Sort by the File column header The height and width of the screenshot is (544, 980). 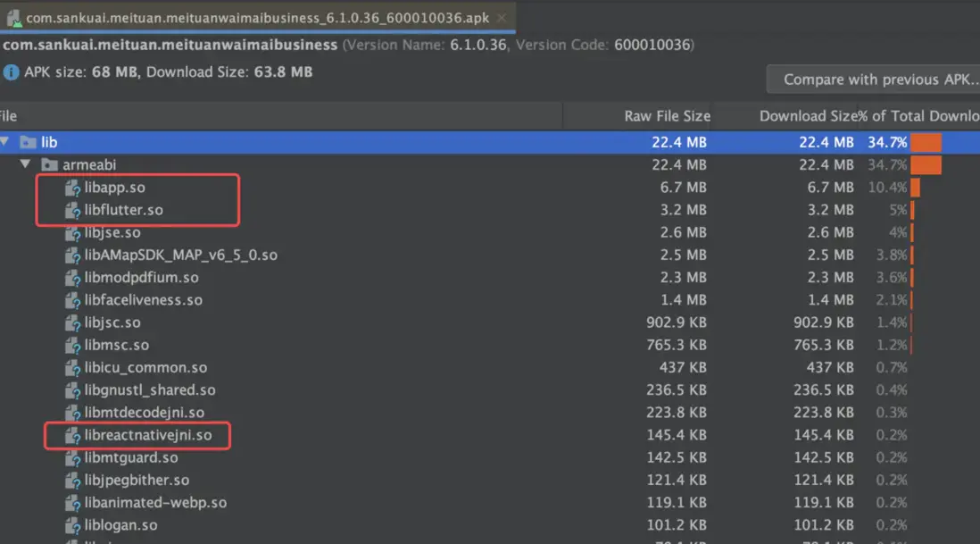(8, 116)
